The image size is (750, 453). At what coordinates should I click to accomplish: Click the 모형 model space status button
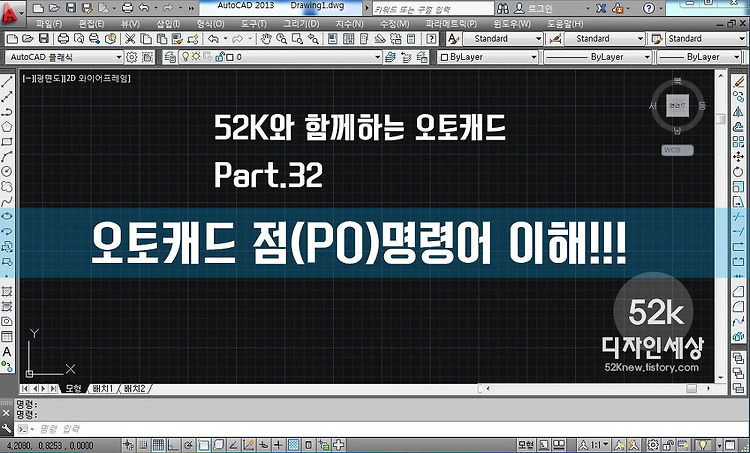(526, 445)
